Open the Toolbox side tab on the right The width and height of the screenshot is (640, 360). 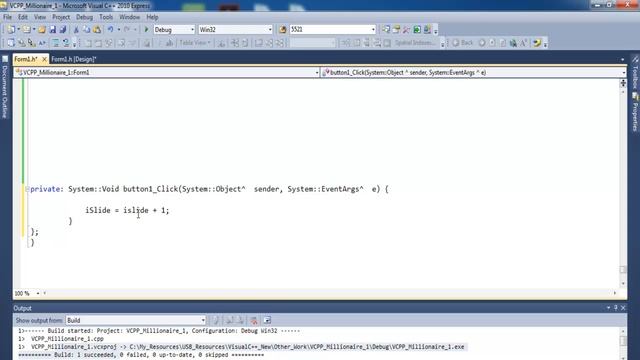[x=635, y=73]
